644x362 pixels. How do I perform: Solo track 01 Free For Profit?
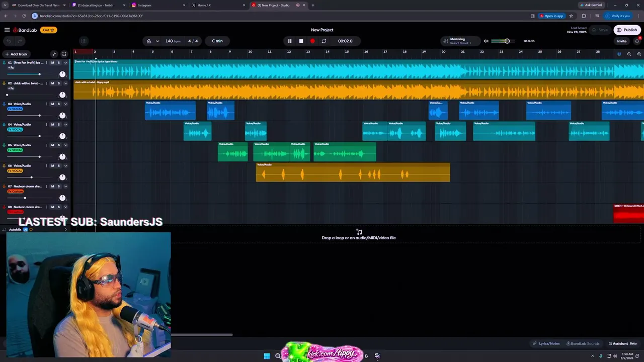click(58, 63)
